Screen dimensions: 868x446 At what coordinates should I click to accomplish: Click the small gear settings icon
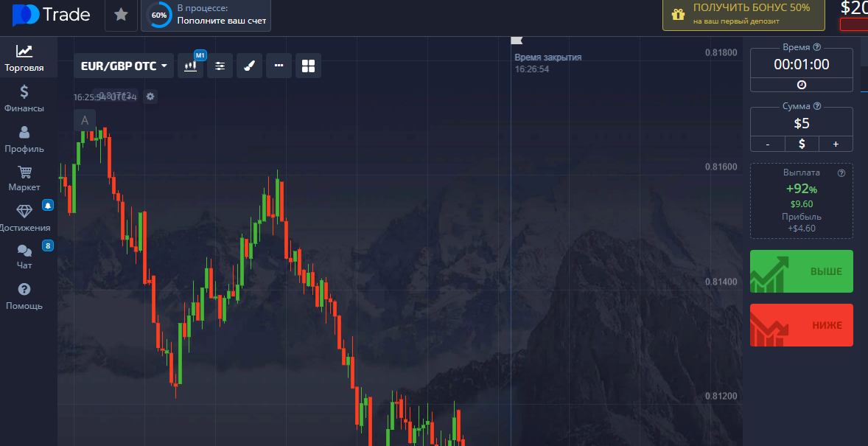pyautogui.click(x=150, y=97)
